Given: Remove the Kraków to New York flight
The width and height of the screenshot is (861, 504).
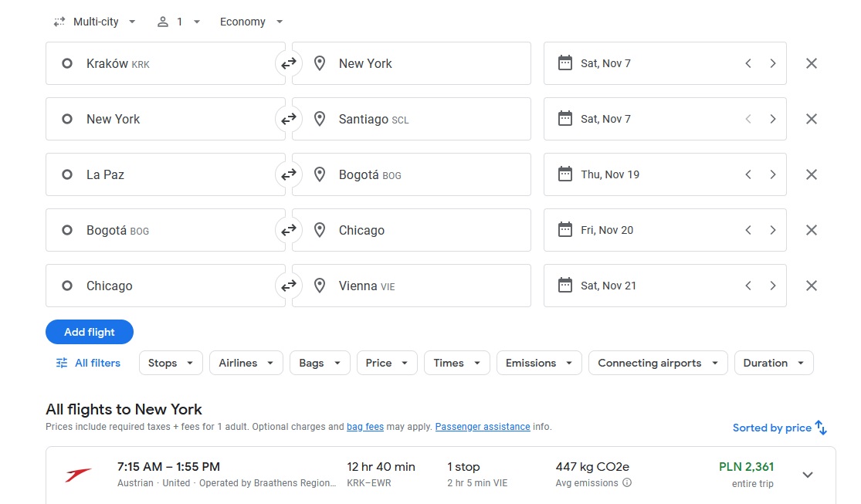Looking at the screenshot, I should click(x=811, y=64).
